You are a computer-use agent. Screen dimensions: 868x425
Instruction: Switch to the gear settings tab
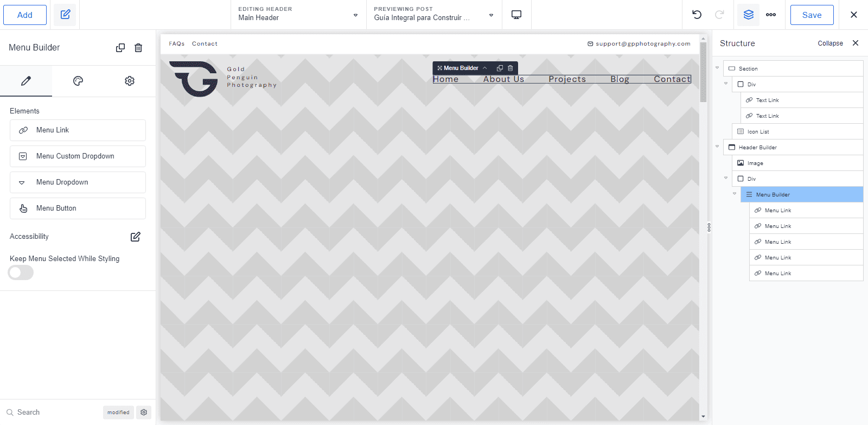click(x=130, y=81)
